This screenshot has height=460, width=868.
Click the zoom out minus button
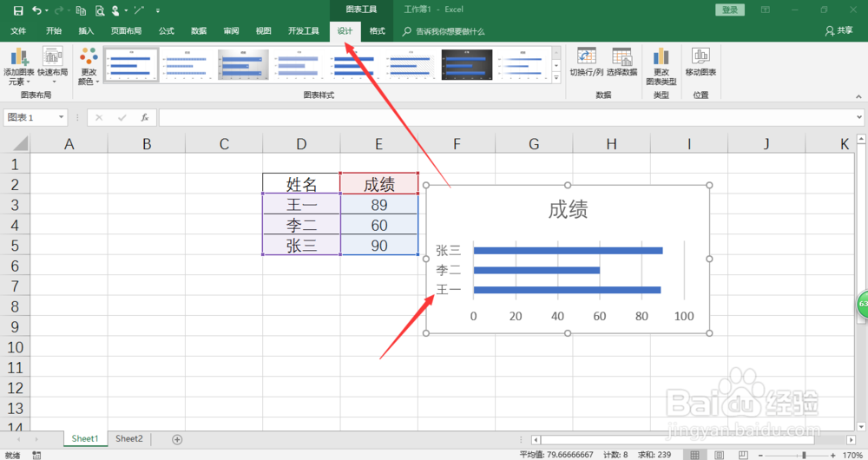(x=761, y=455)
